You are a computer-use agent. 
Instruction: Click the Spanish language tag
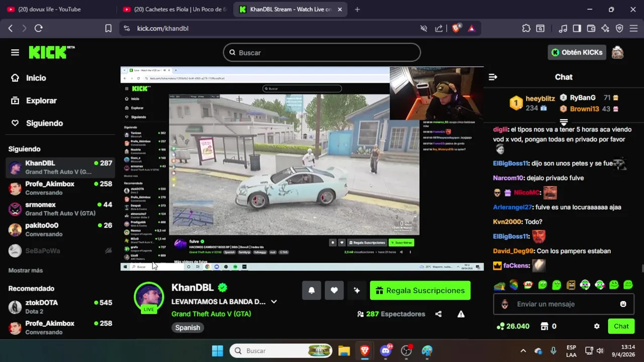point(188,327)
